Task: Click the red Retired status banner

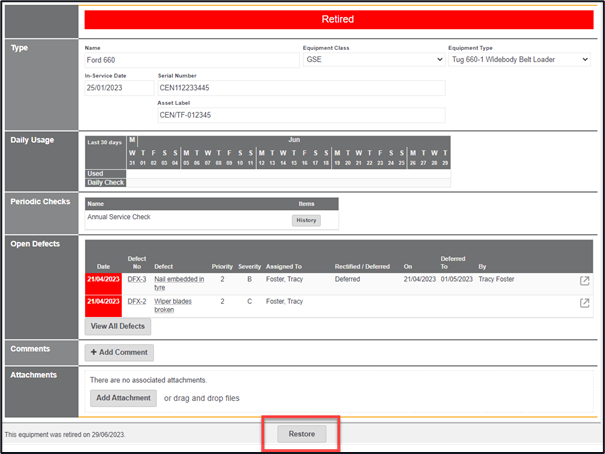Action: click(x=337, y=19)
